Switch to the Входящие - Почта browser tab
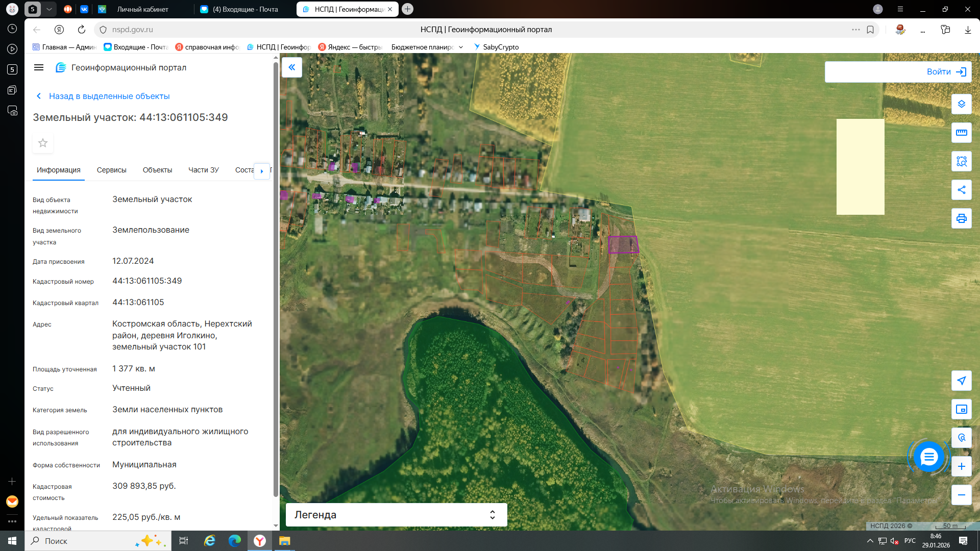 [x=245, y=9]
